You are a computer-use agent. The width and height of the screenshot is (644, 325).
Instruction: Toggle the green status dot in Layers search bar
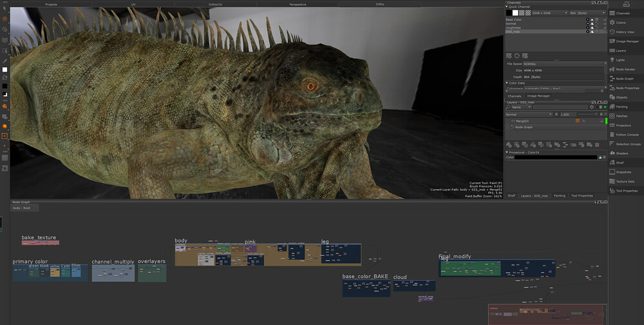[605, 107]
